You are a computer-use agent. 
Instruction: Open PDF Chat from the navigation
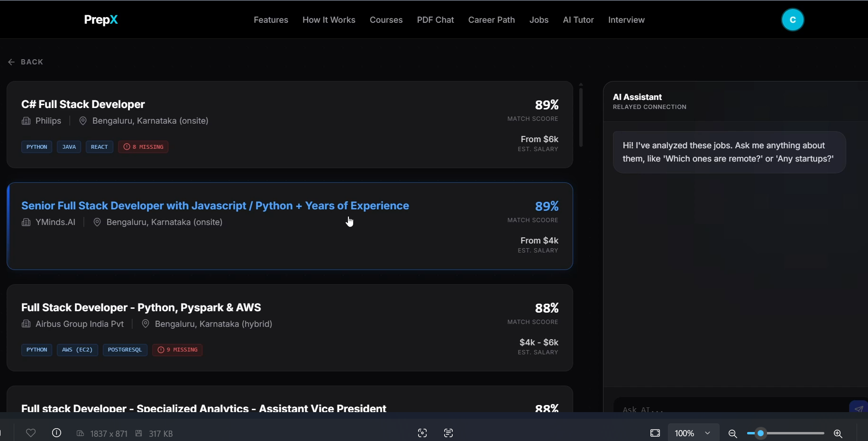click(435, 20)
